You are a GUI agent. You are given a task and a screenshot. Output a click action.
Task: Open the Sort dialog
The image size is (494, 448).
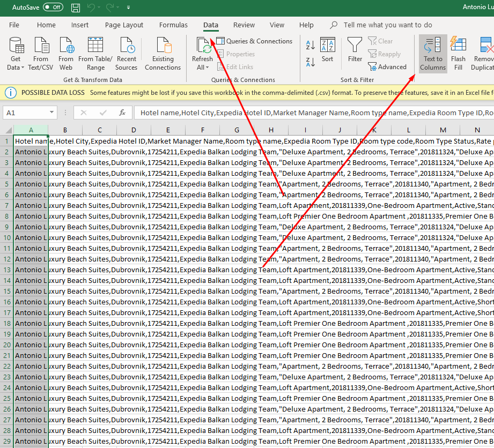[x=327, y=50]
